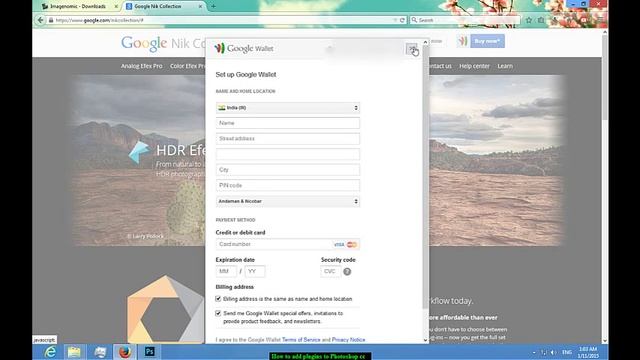Go back with the browser back arrow
The width and height of the screenshot is (640, 360).
(40, 20)
